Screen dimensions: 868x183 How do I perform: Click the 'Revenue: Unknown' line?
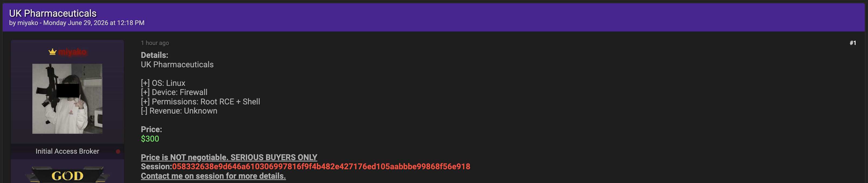click(x=179, y=111)
